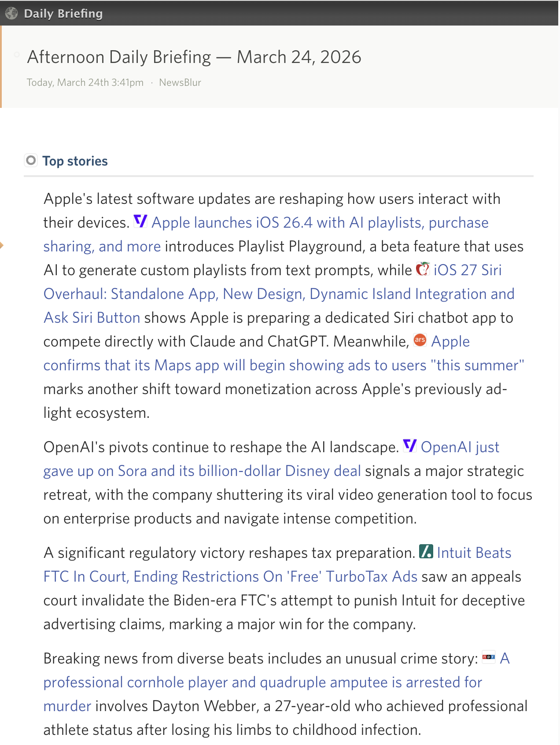Click the orange arrow marker at left edge

(2, 245)
